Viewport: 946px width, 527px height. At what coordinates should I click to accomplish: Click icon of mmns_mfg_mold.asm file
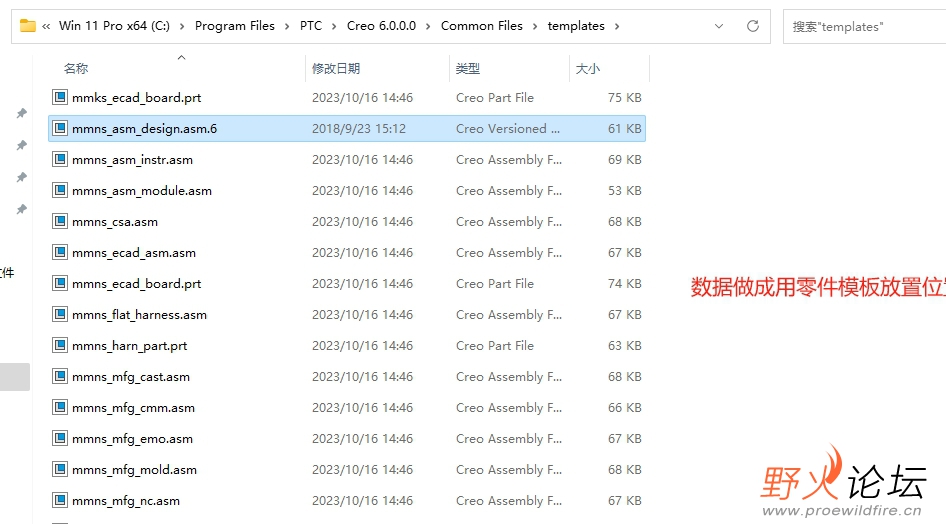[x=60, y=469]
